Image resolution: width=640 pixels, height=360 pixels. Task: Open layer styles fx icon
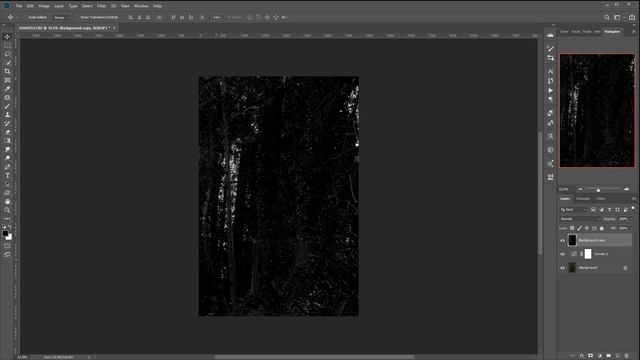[582, 356]
